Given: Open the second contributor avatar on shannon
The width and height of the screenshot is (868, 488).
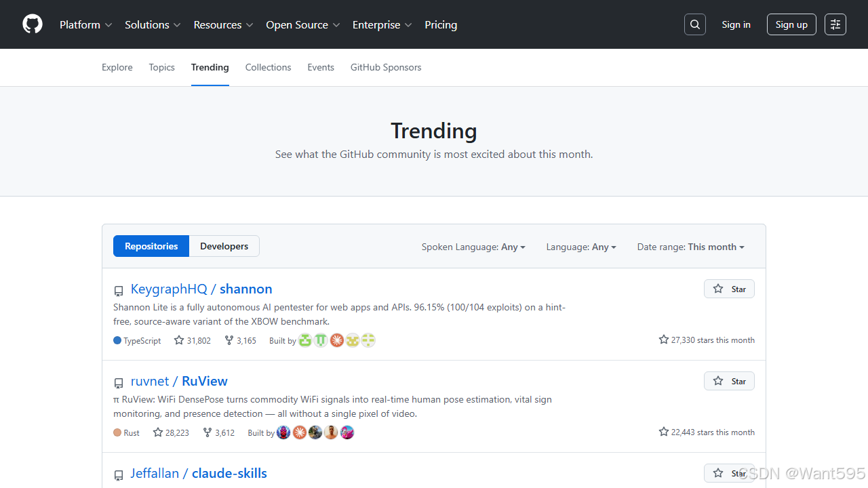Looking at the screenshot, I should pos(321,340).
